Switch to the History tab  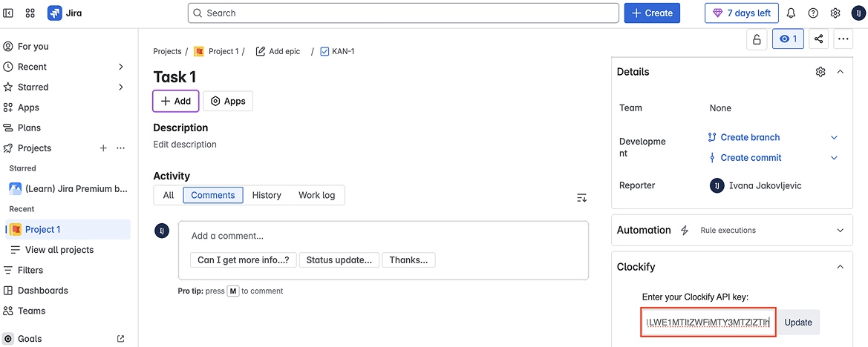267,195
